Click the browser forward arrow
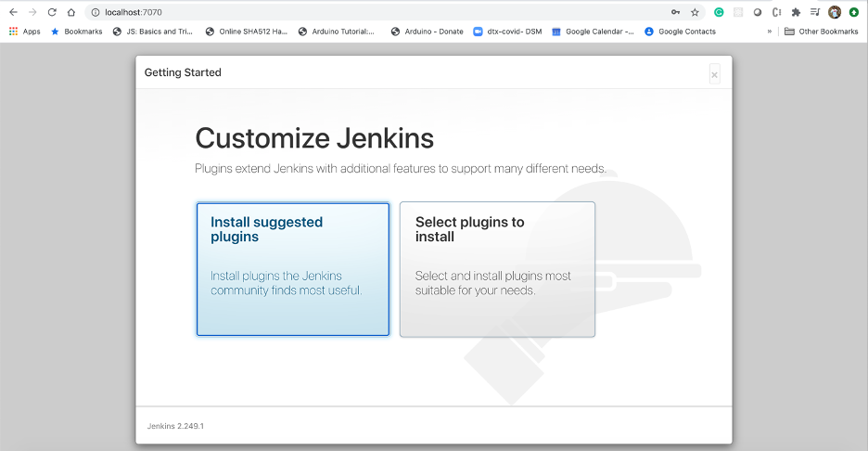This screenshot has height=451, width=868. [x=32, y=12]
